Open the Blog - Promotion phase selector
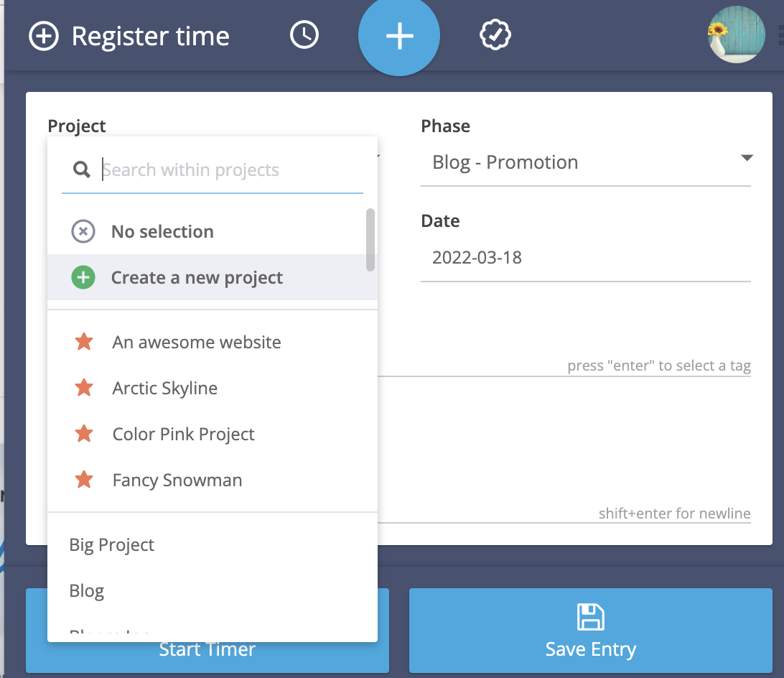The image size is (784, 678). (x=586, y=162)
